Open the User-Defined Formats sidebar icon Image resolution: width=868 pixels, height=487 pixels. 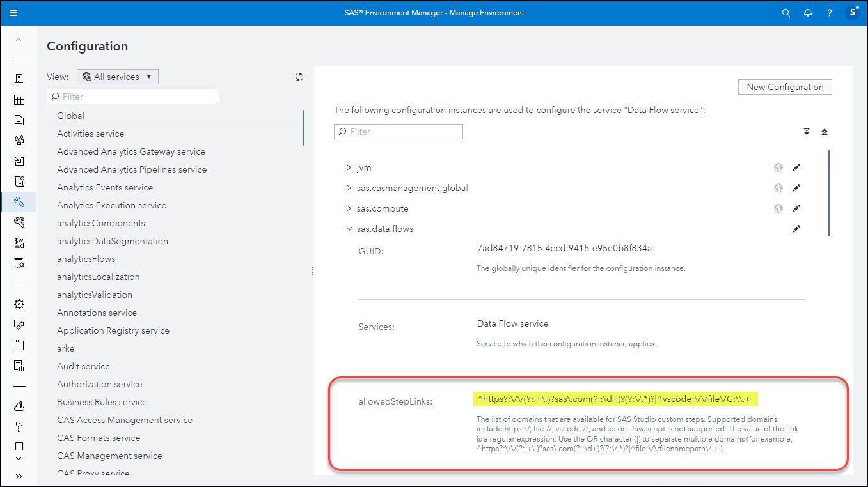pos(19,242)
